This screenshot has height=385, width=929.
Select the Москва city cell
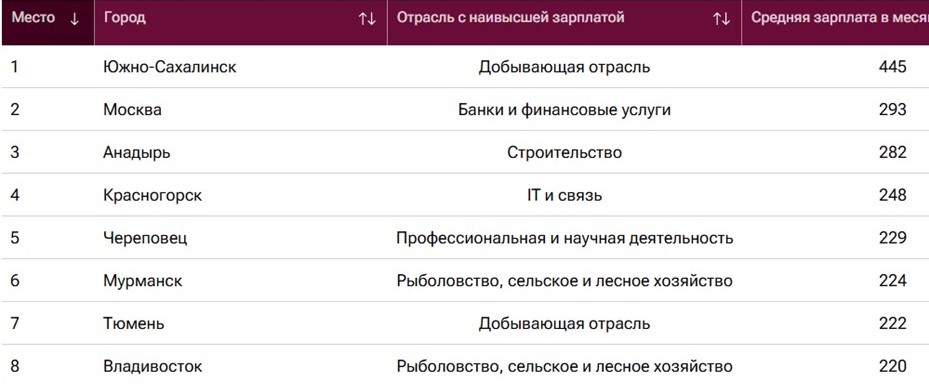pos(132,110)
